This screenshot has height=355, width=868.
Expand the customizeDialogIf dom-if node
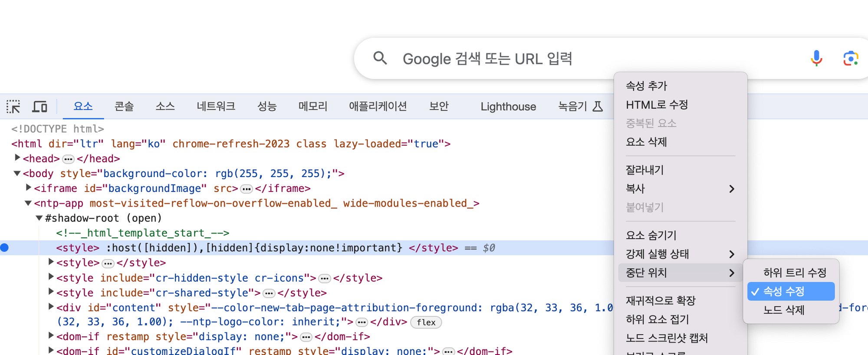51,350
